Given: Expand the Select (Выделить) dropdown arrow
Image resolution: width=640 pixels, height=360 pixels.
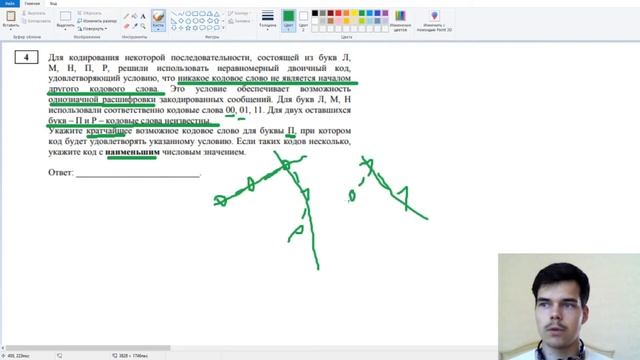Looking at the screenshot, I should 65,29.
